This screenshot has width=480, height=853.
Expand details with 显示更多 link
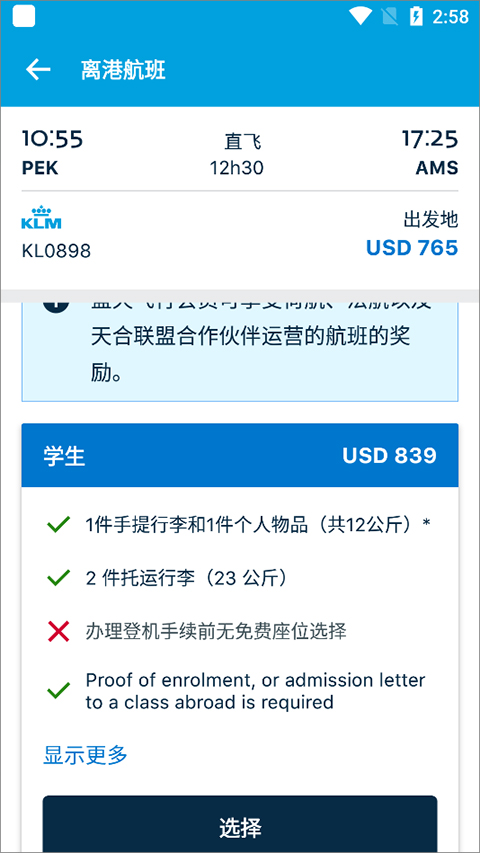point(85,755)
